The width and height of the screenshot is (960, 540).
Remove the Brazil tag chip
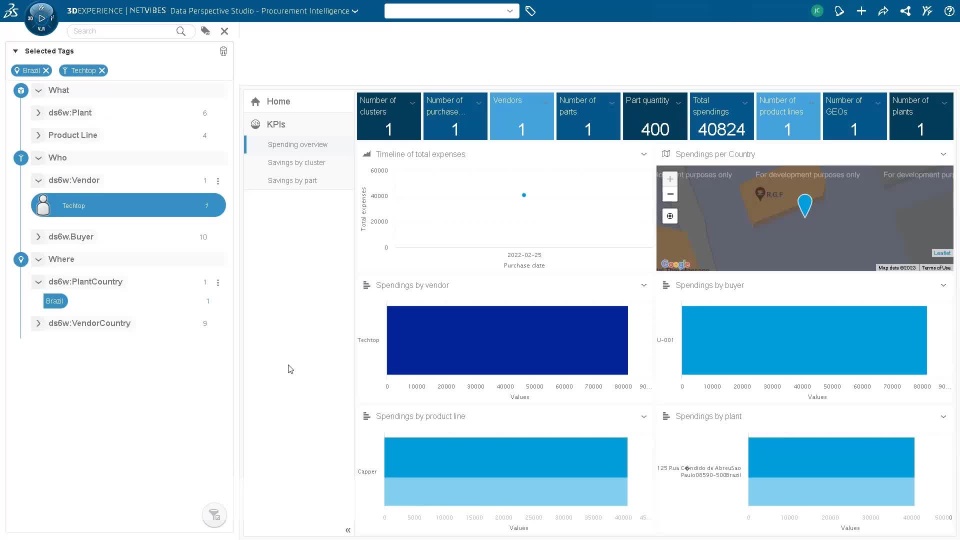46,70
